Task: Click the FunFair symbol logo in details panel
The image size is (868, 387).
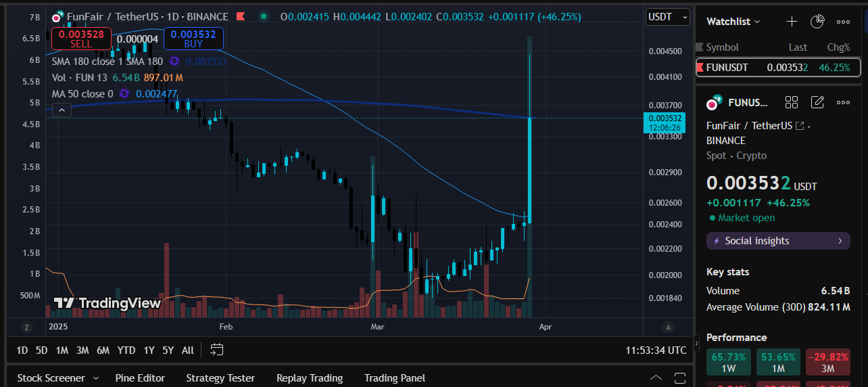Action: coord(713,103)
